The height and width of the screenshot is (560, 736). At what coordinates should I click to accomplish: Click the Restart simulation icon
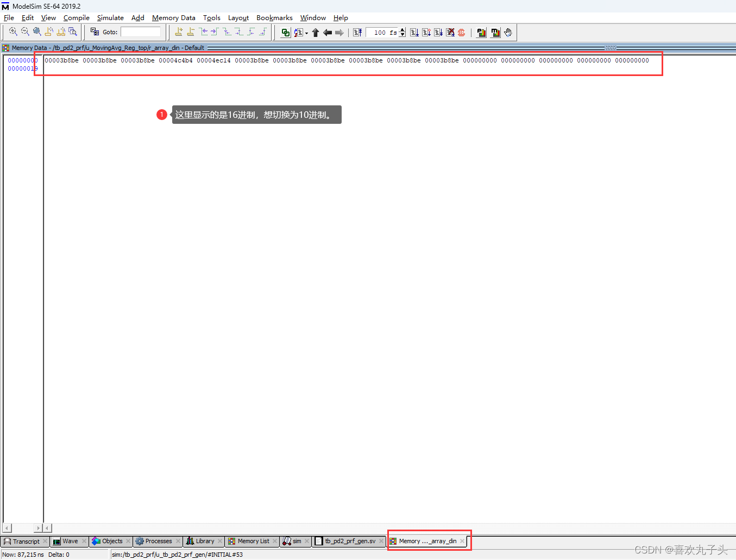[358, 32]
